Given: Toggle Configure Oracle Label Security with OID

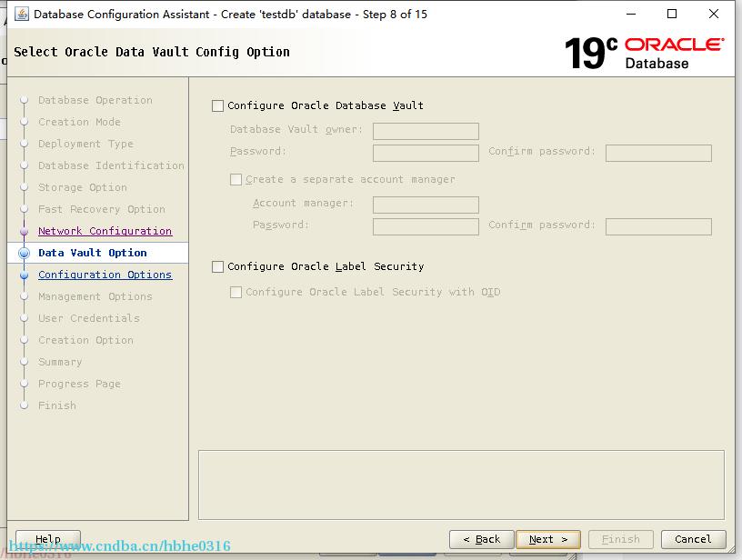Looking at the screenshot, I should 236,293.
